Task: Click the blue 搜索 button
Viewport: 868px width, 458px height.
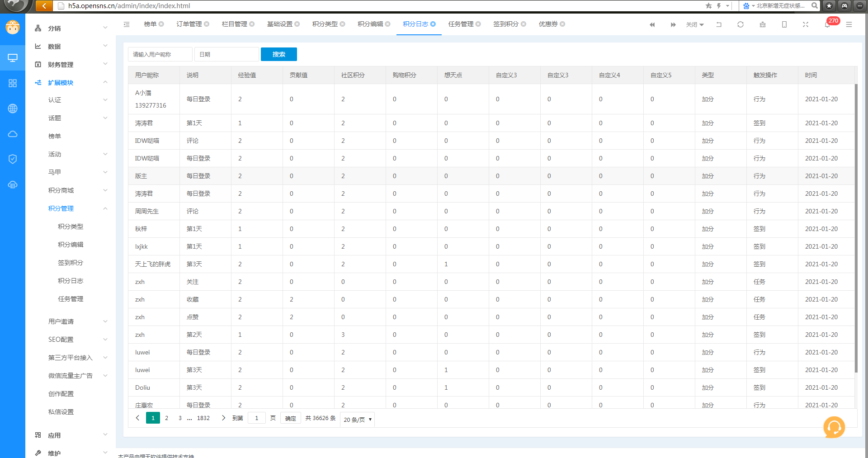Action: point(279,54)
